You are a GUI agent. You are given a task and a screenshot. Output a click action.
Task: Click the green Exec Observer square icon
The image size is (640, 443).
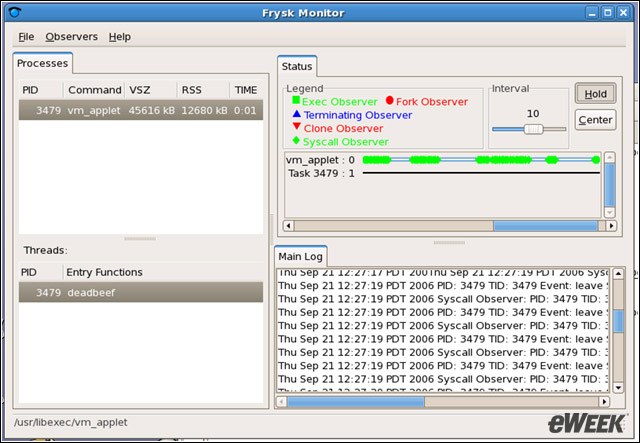pos(296,100)
